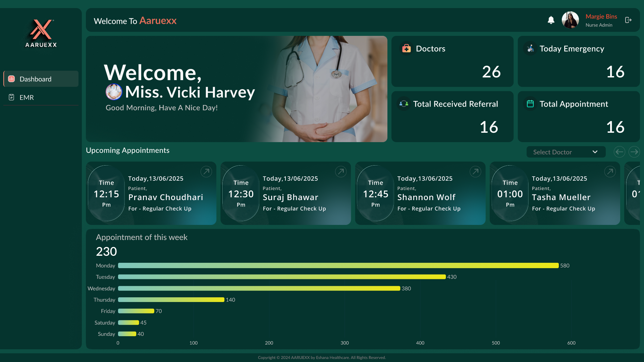Open Shannon Wolf appointment arrow icon
This screenshot has height=362, width=644.
pos(475,172)
